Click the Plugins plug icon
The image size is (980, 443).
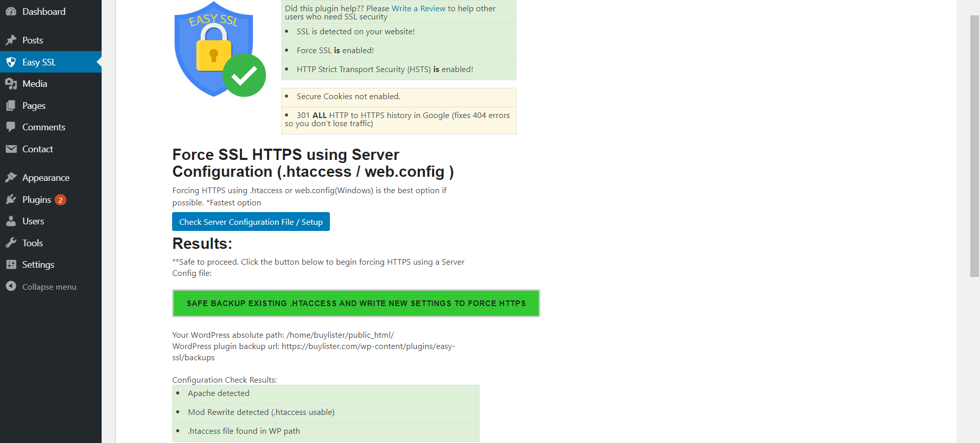pos(11,199)
